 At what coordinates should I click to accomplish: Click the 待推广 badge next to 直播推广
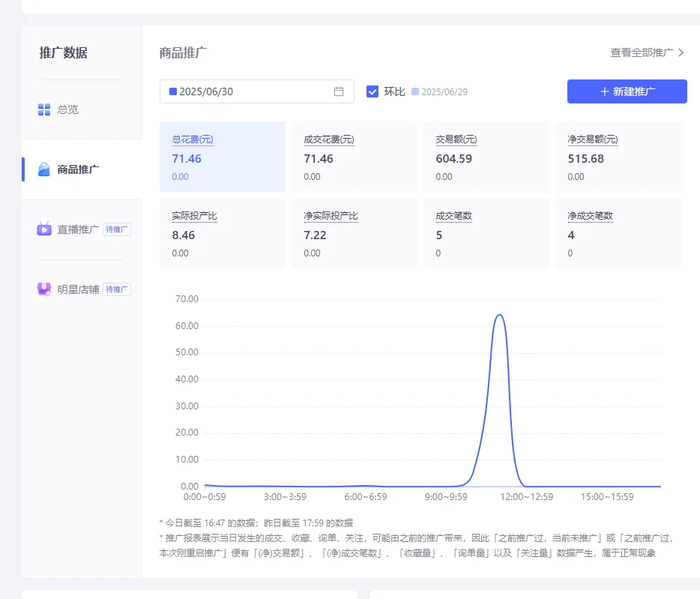(x=116, y=229)
